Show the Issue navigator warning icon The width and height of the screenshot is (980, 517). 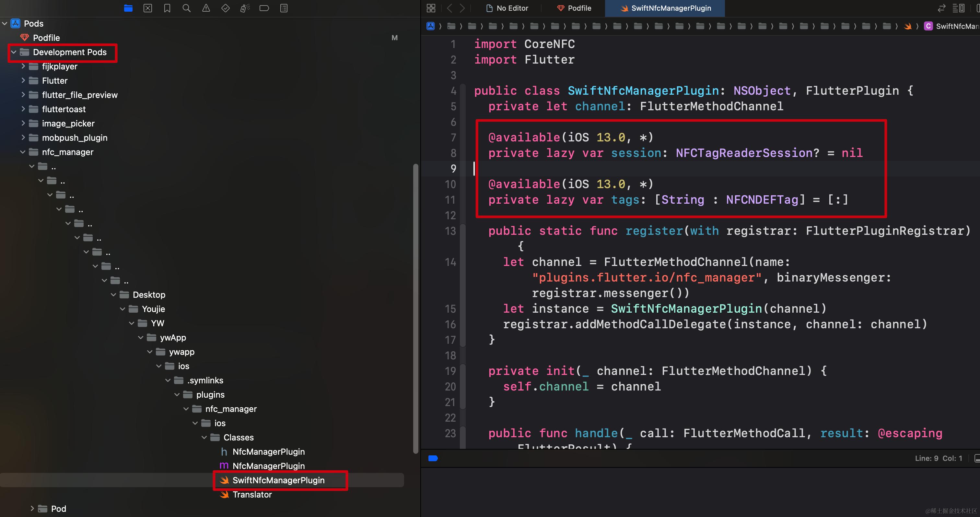tap(206, 8)
